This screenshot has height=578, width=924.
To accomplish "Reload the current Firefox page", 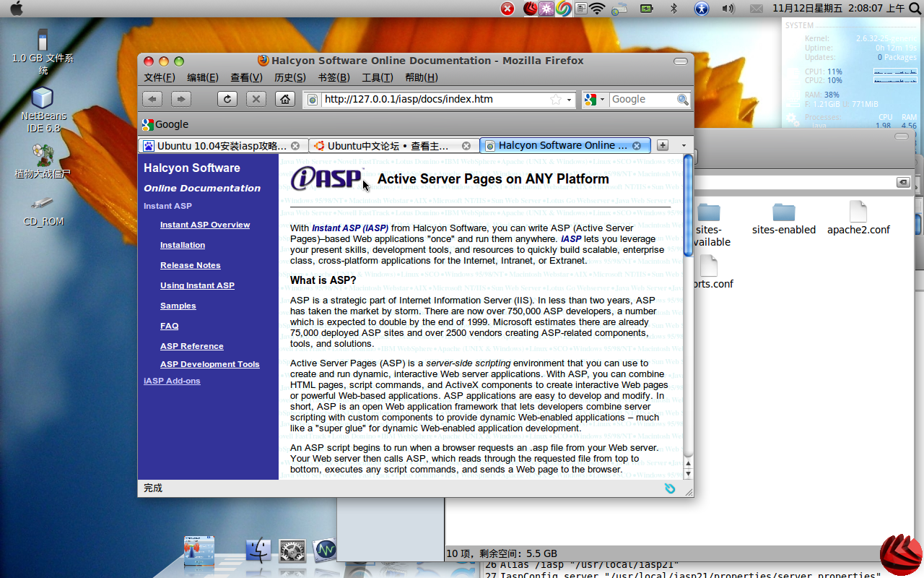I will 227,99.
